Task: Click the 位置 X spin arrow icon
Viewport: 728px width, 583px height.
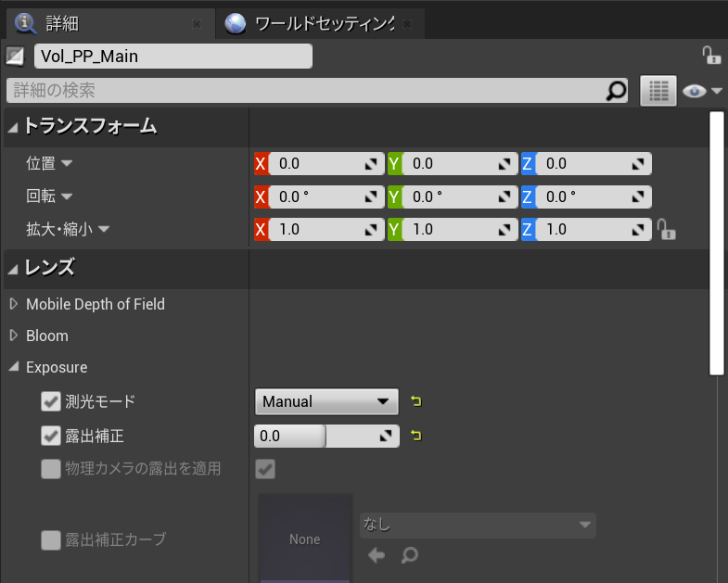Action: 371,164
